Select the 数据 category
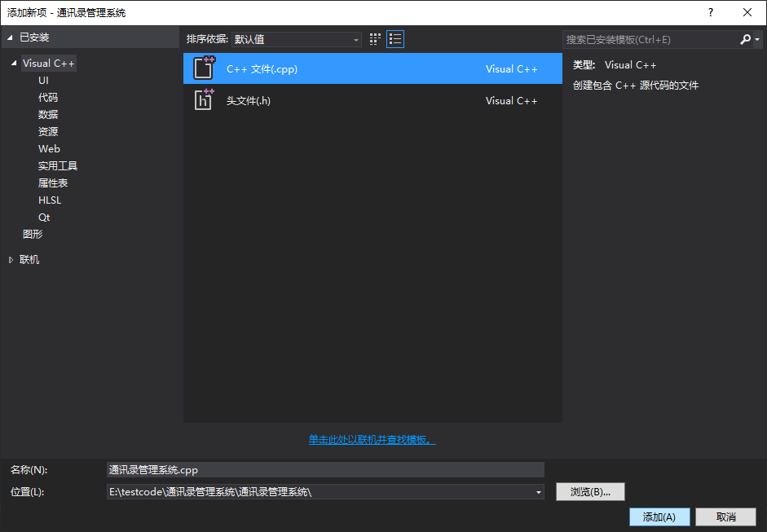This screenshot has width=767, height=532. coord(48,114)
